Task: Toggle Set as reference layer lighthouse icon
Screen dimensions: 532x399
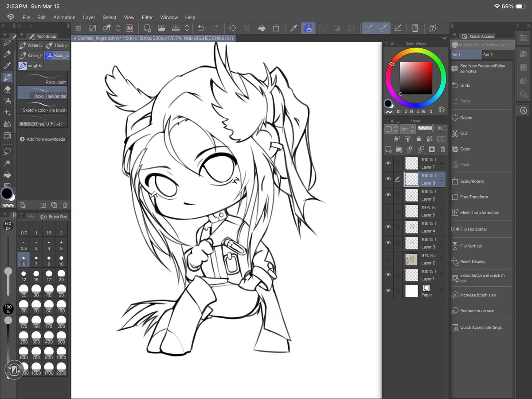Action: (x=407, y=139)
